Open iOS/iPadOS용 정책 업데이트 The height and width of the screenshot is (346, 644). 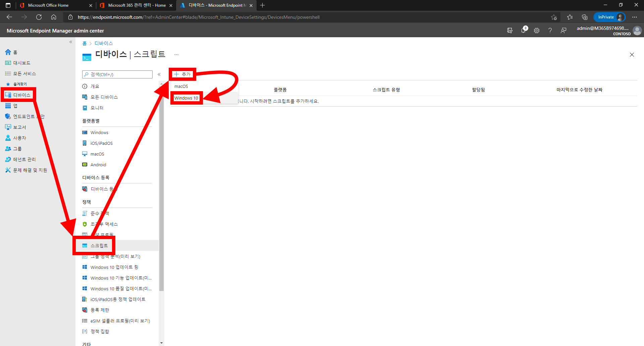tap(114, 299)
